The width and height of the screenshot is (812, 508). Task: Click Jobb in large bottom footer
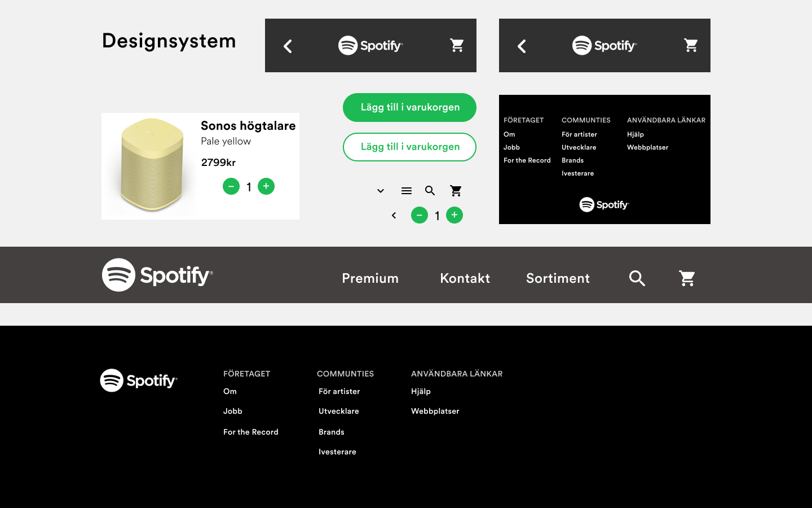click(x=233, y=411)
